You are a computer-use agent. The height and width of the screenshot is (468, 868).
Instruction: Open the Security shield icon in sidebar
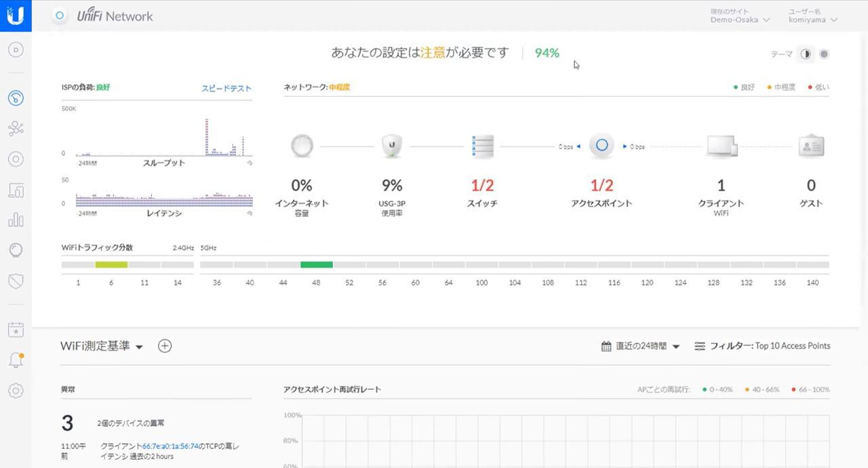point(16,281)
